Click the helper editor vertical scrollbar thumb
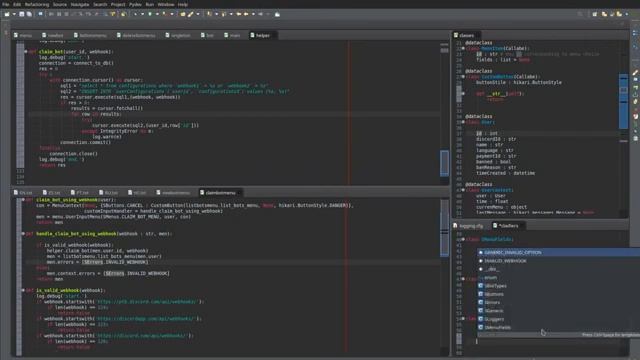The width and height of the screenshot is (640, 360). pos(444,163)
